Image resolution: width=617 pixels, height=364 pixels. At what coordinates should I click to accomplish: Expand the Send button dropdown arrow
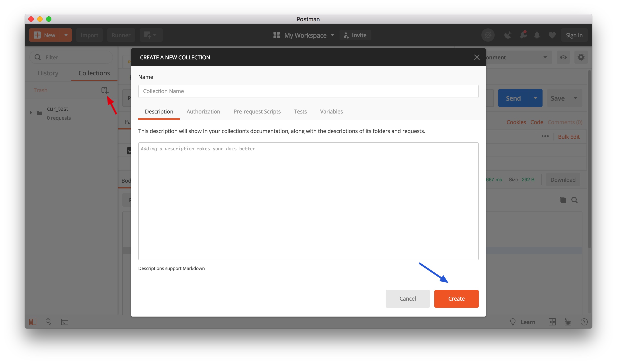pyautogui.click(x=535, y=98)
